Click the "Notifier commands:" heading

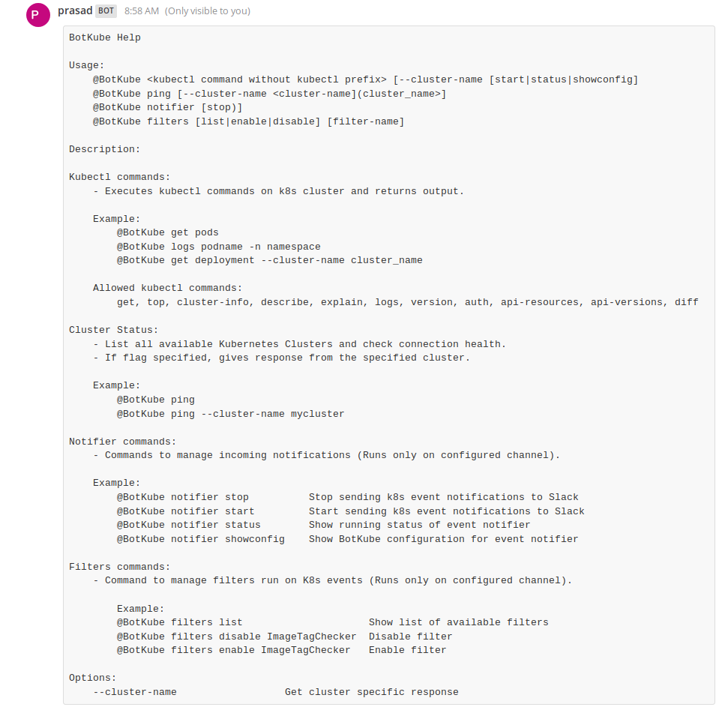pyautogui.click(x=122, y=442)
